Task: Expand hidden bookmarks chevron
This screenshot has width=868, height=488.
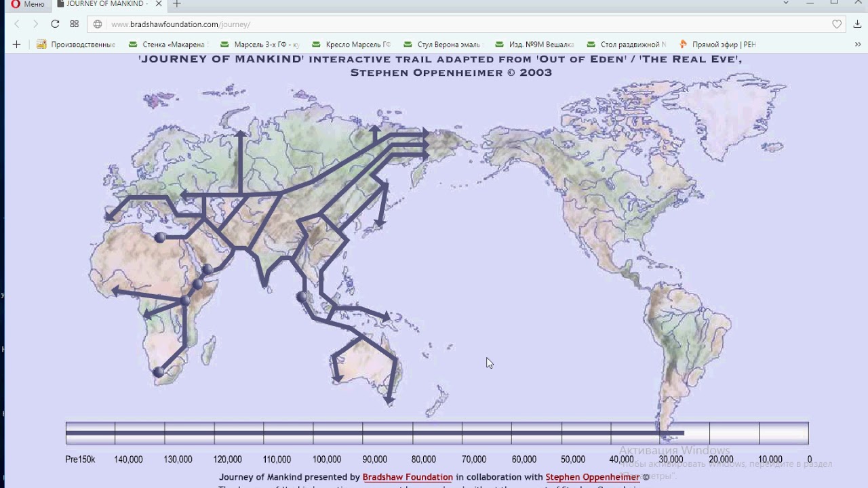Action: (x=858, y=44)
